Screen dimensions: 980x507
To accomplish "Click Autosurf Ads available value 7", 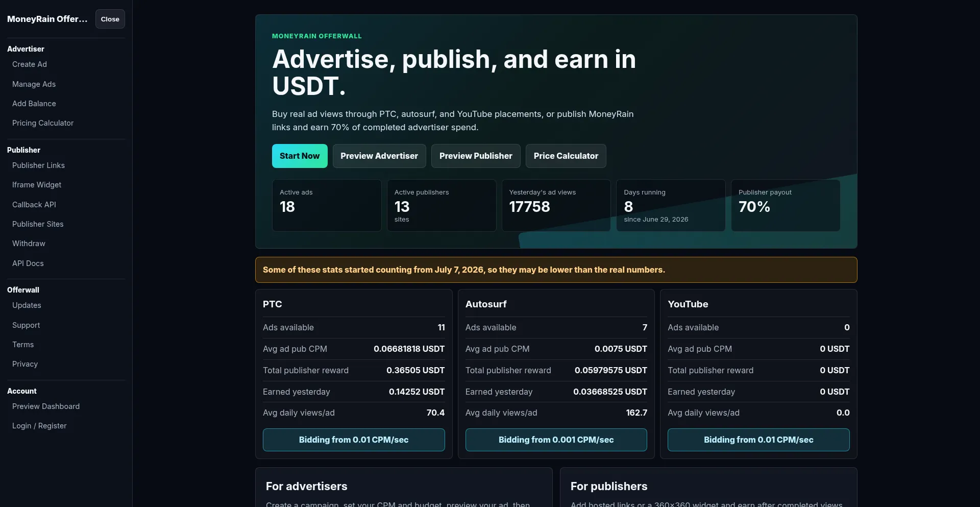I will tap(645, 327).
